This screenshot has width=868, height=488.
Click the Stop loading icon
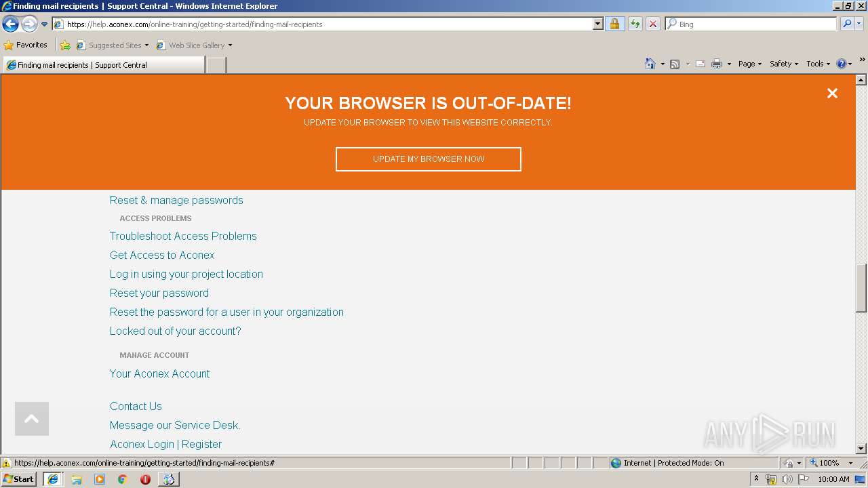(x=653, y=24)
